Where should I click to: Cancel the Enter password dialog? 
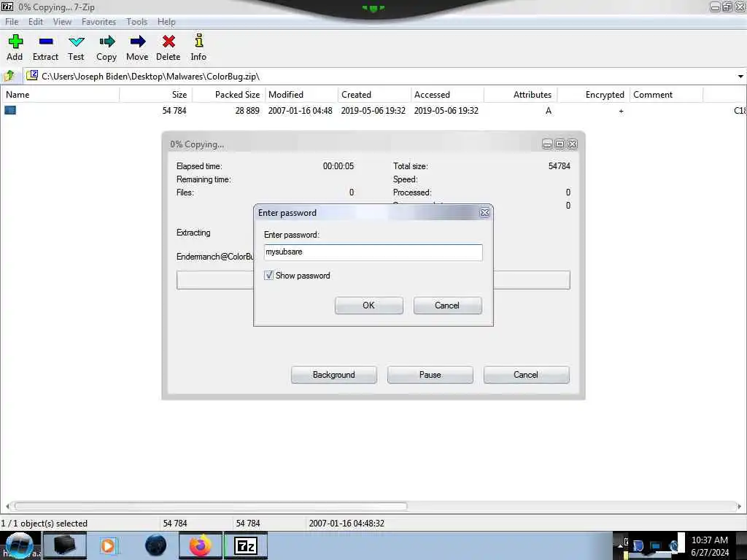tap(447, 306)
